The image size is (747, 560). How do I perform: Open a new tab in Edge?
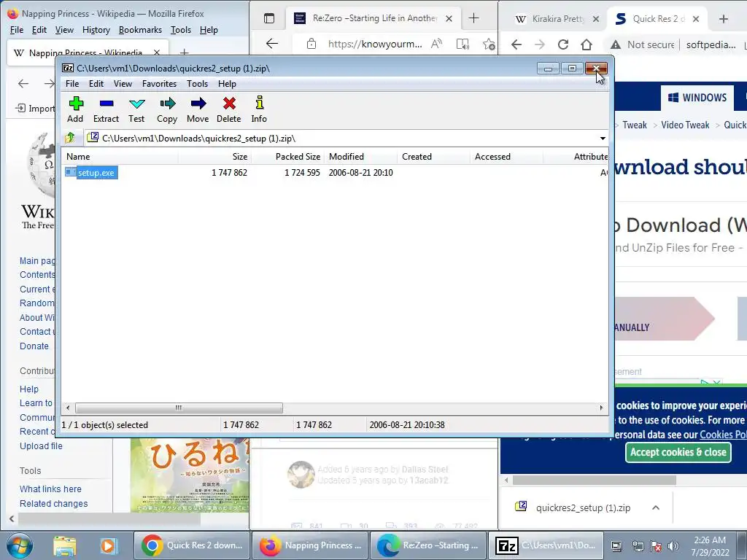pos(473,18)
